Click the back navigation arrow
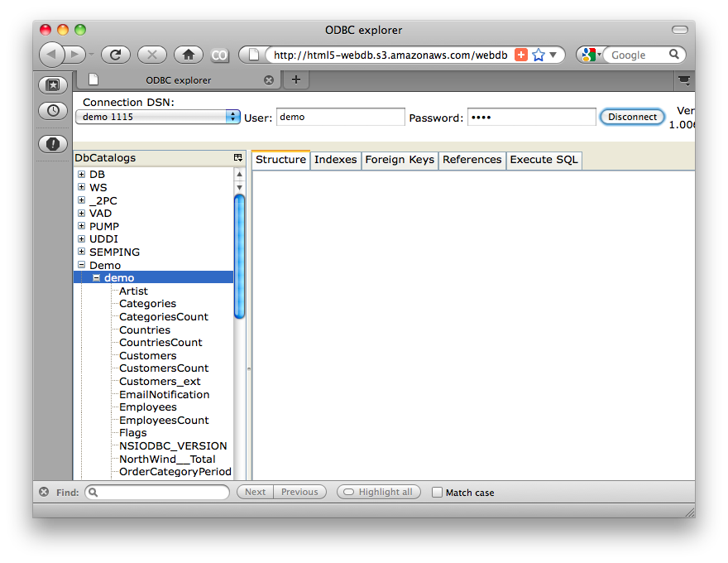 [x=51, y=55]
